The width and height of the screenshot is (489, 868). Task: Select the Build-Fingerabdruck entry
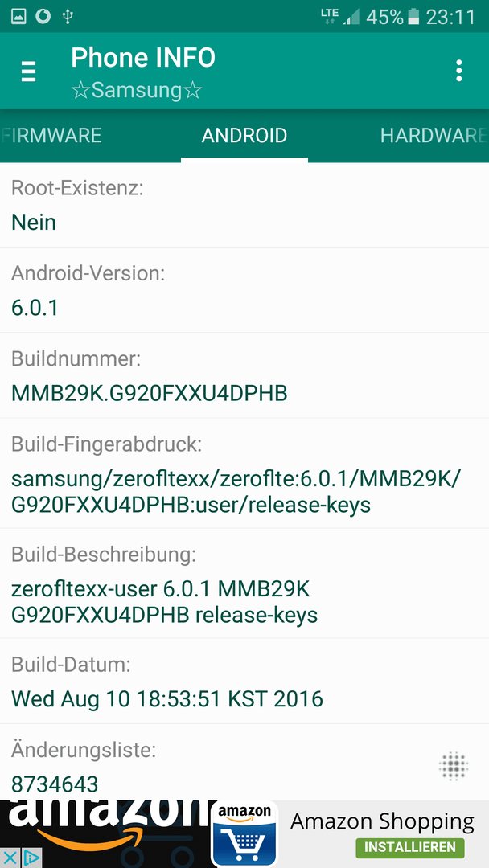point(244,473)
